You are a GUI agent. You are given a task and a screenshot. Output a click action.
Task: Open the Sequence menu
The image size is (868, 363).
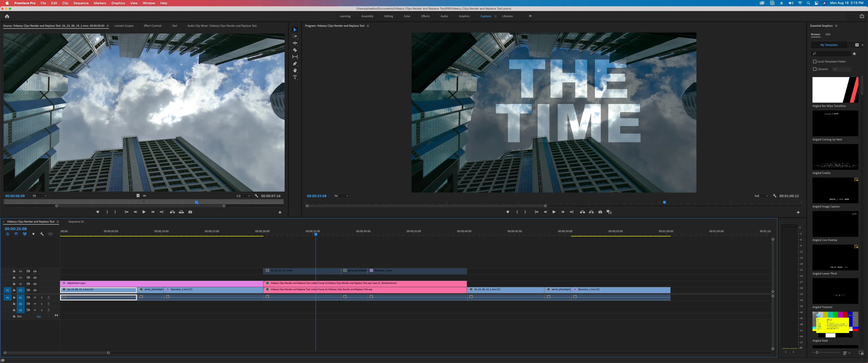81,3
